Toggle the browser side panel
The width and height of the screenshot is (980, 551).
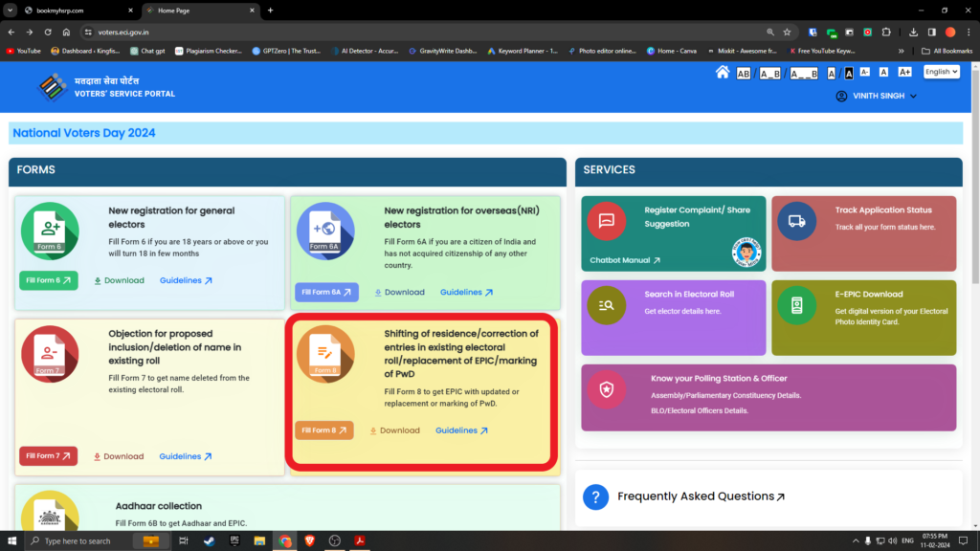tap(932, 32)
